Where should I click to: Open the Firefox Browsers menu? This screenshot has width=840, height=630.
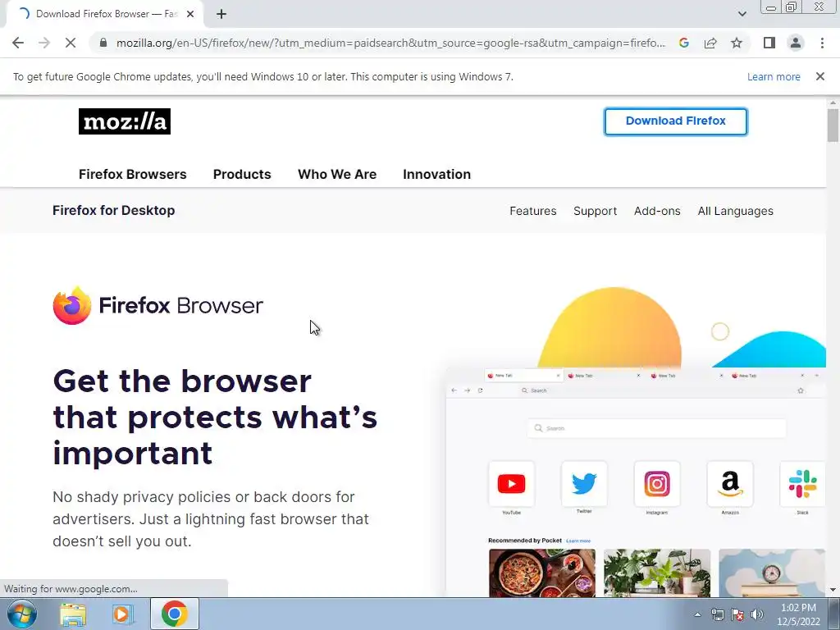(132, 174)
